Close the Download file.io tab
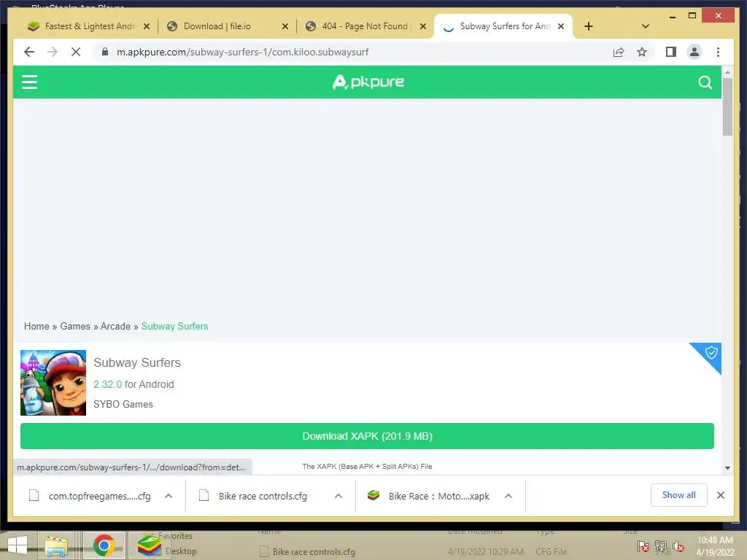 point(285,27)
